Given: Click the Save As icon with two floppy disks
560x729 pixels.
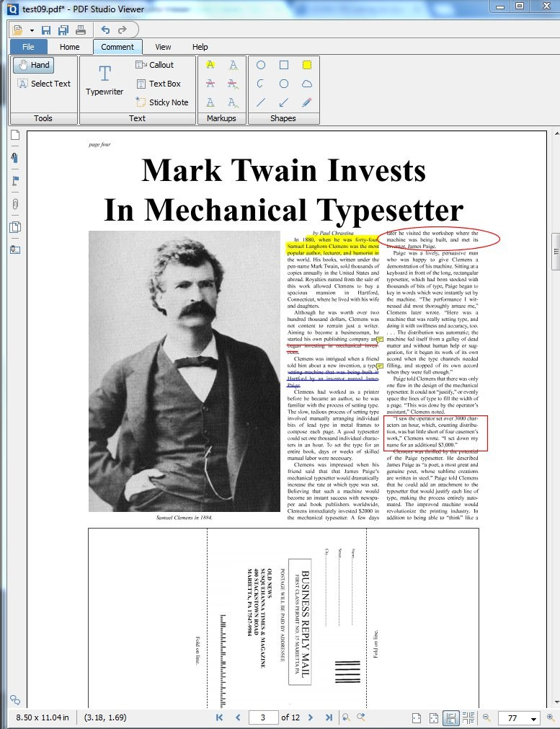Looking at the screenshot, I should (63, 30).
